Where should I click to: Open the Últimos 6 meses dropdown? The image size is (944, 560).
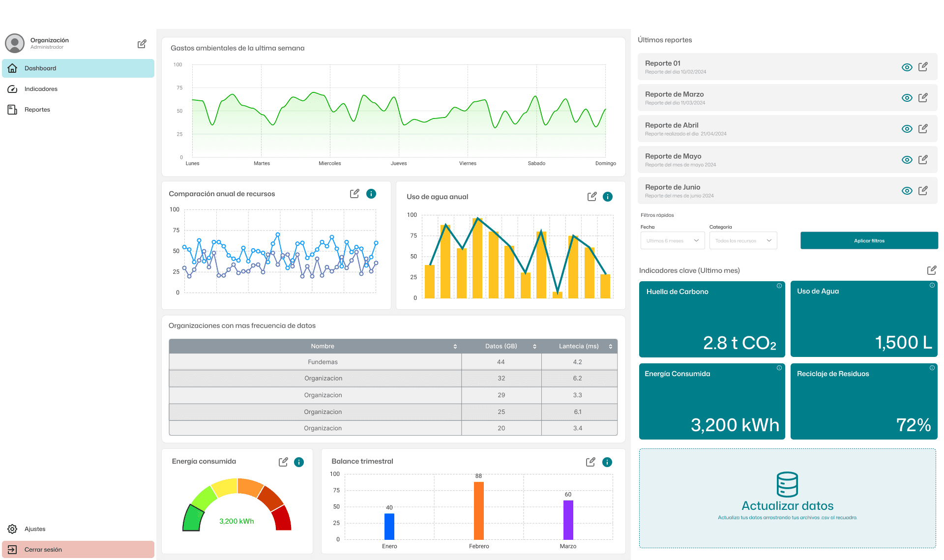click(x=672, y=240)
